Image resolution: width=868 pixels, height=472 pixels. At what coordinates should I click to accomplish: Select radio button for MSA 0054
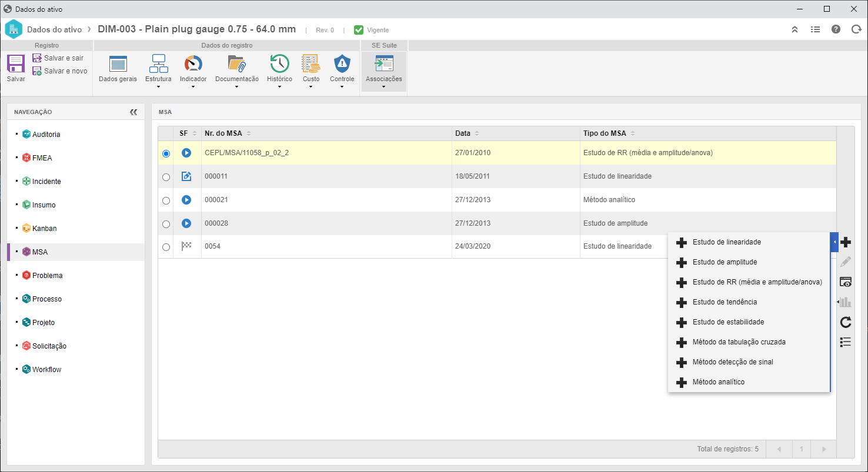tap(166, 247)
